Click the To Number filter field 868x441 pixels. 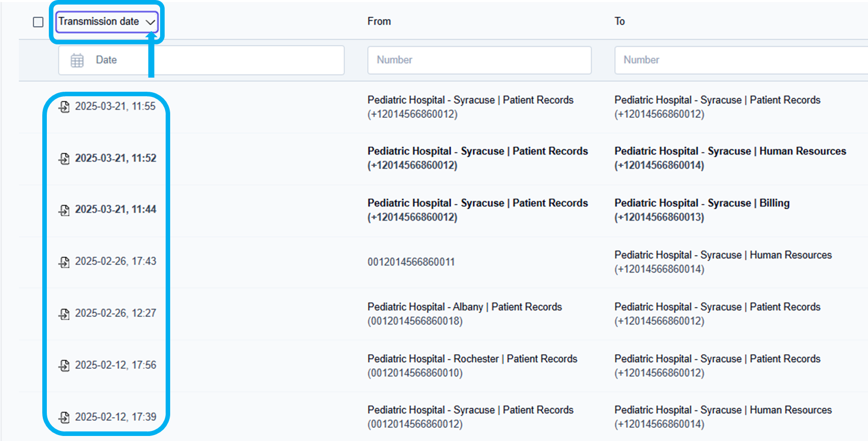[x=740, y=60]
